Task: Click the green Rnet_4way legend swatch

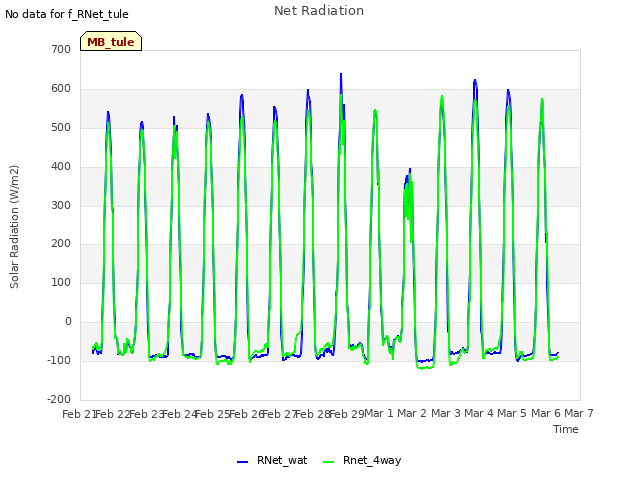Action: coord(328,462)
